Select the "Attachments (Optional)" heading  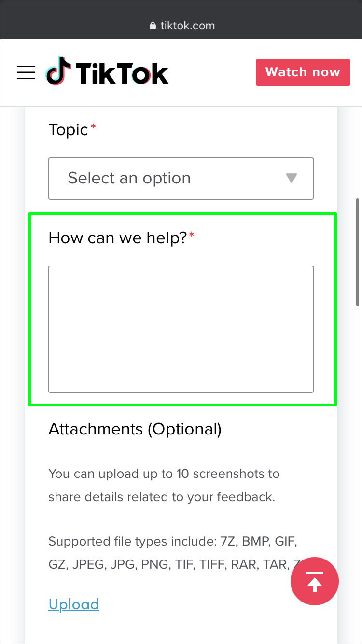(135, 429)
